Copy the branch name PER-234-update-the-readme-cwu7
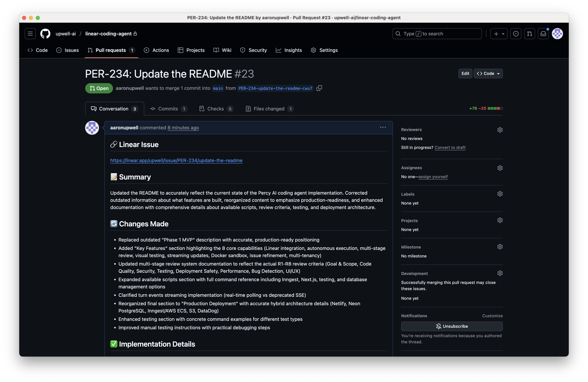This screenshot has height=382, width=588. click(319, 88)
